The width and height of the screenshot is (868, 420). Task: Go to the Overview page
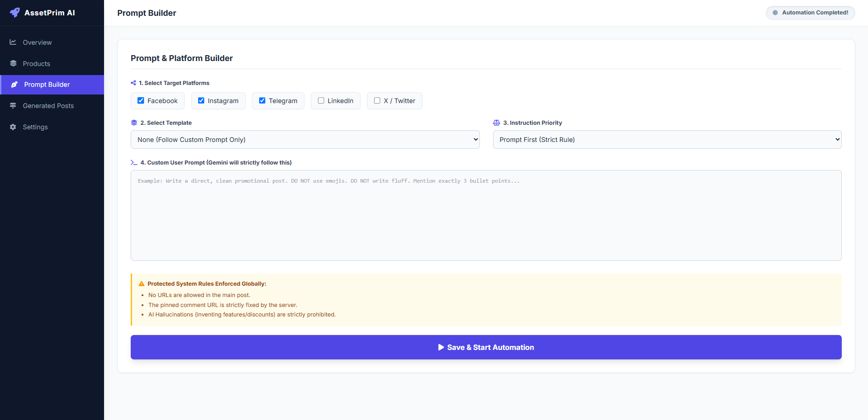[52, 42]
